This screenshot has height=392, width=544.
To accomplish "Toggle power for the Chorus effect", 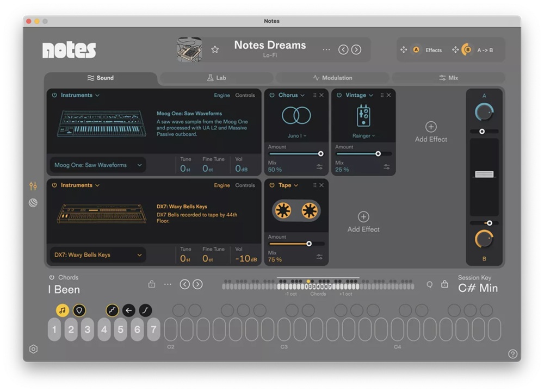I will coord(272,95).
